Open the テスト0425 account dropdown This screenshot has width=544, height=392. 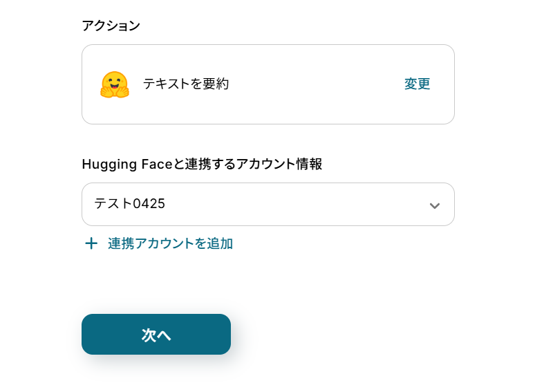pos(268,204)
